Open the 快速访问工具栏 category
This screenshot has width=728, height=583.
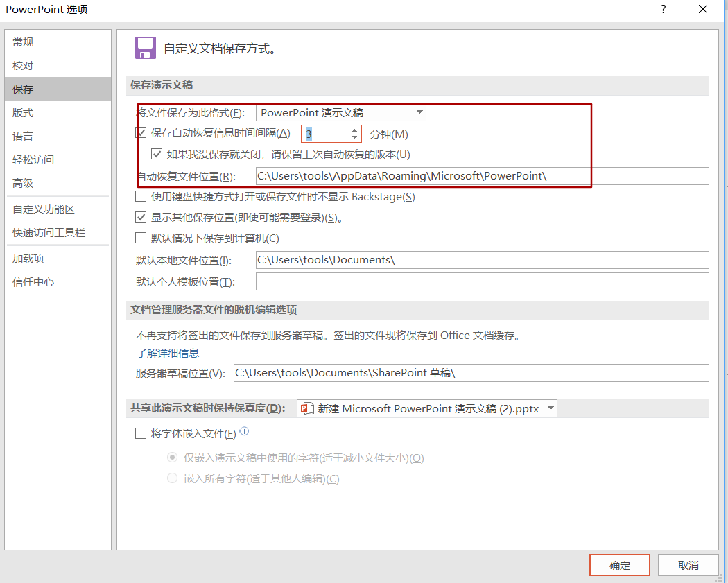[58, 232]
